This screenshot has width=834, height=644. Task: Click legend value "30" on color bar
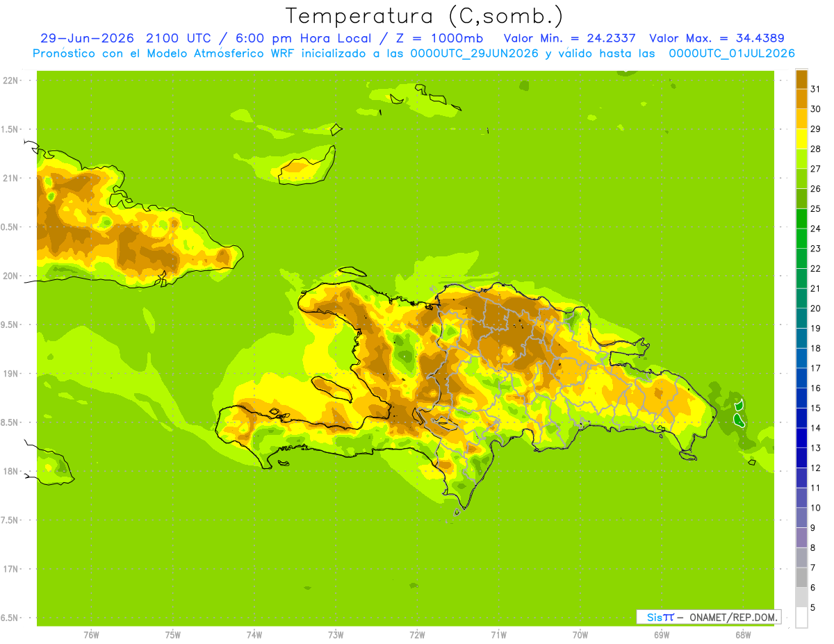point(815,108)
